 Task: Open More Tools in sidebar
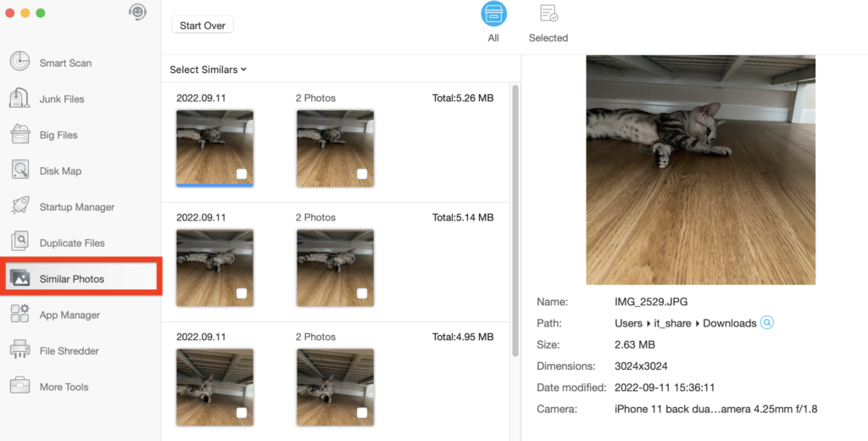point(64,387)
